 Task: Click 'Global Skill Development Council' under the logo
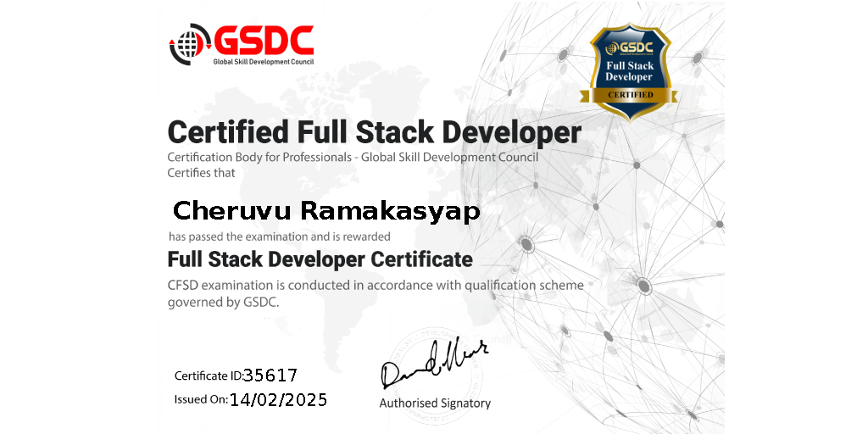coord(264,61)
